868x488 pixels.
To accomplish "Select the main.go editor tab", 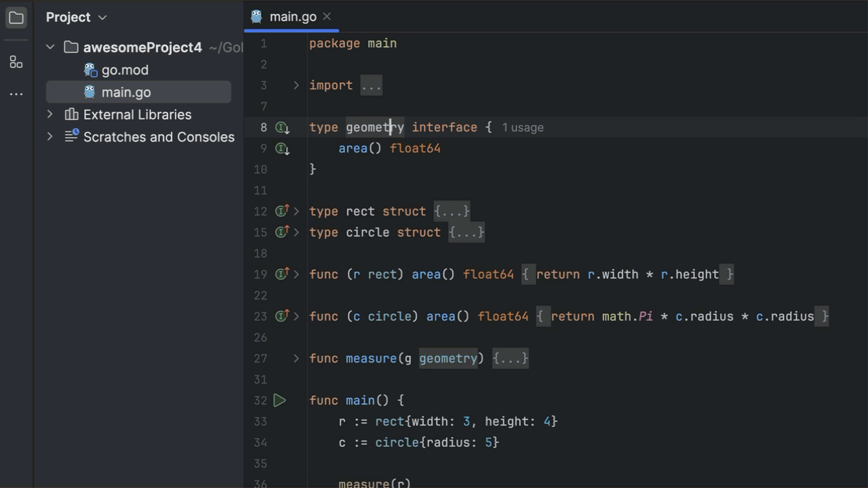I will point(292,17).
